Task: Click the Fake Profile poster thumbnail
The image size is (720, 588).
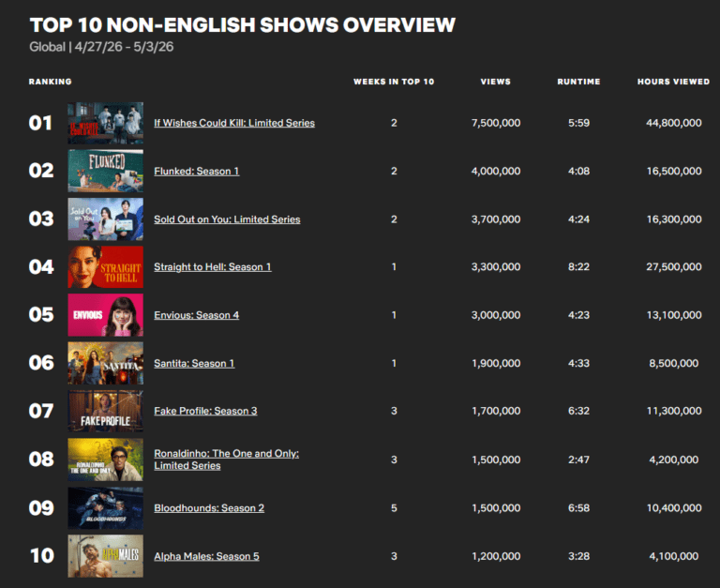Action: coord(106,411)
